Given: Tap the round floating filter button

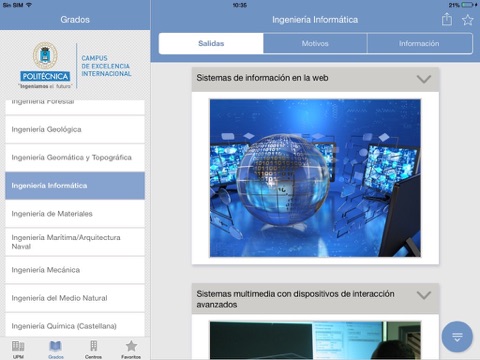Looking at the screenshot, I should pyautogui.click(x=457, y=337).
